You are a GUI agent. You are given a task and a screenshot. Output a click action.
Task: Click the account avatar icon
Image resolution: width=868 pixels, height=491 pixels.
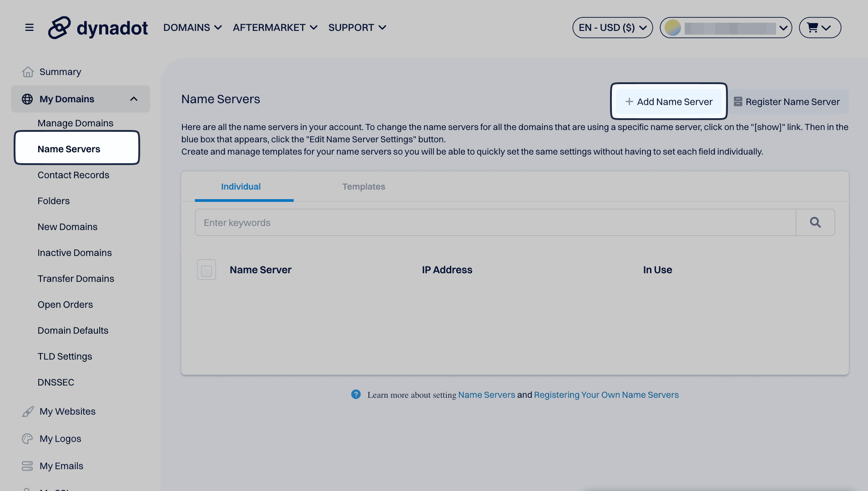click(x=673, y=28)
